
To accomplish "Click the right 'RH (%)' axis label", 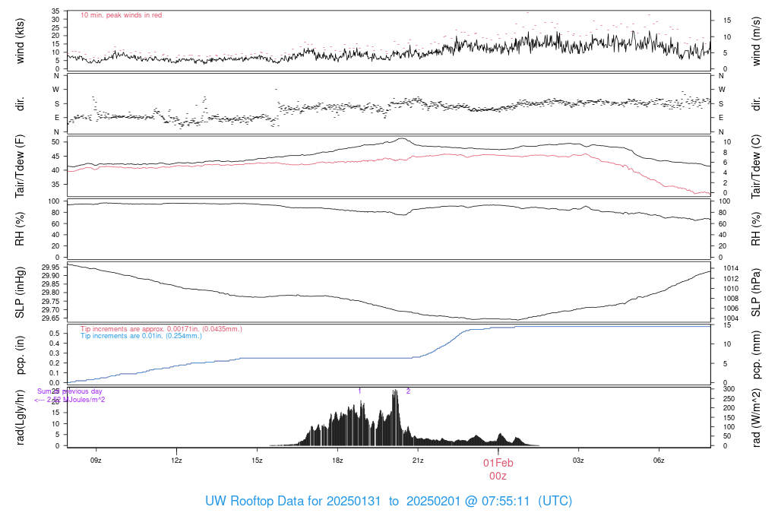I will tap(756, 230).
